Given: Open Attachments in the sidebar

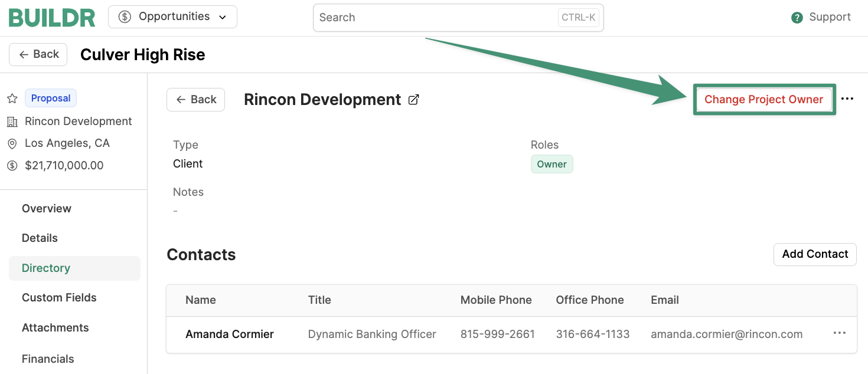Looking at the screenshot, I should click(x=56, y=327).
